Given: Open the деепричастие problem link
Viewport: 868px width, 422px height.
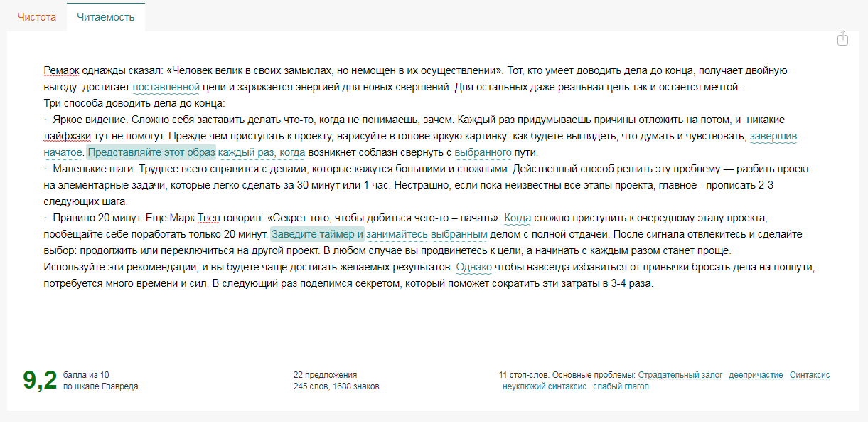Looking at the screenshot, I should (756, 375).
